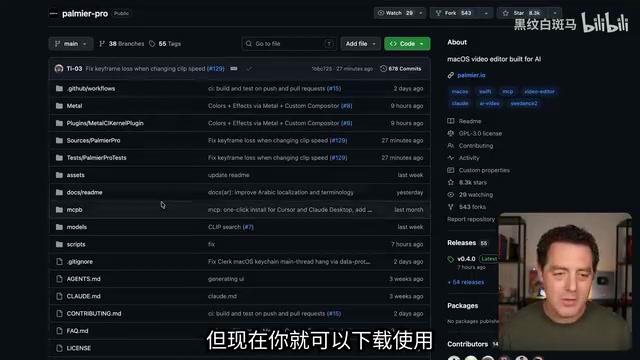
Task: Open the palmier.io website link
Action: pos(471,75)
